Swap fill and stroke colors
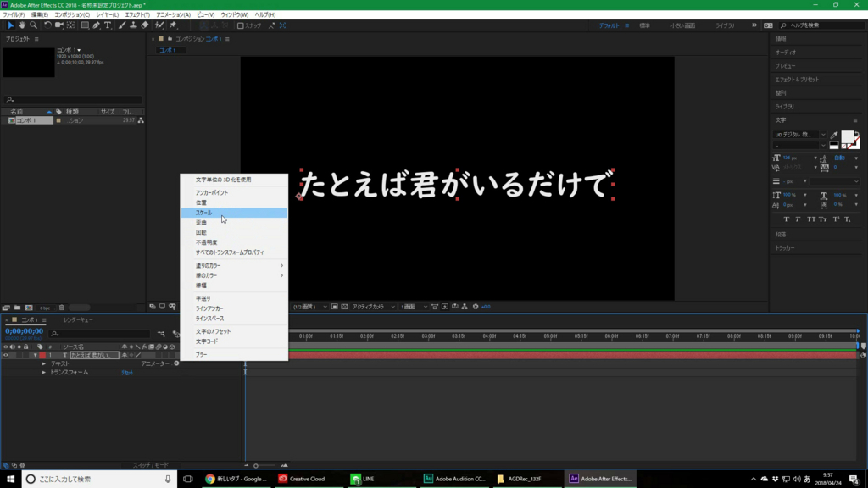 (856, 135)
